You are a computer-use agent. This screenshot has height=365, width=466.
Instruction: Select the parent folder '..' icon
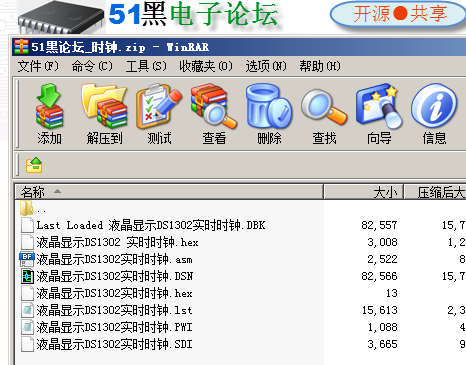pos(26,208)
